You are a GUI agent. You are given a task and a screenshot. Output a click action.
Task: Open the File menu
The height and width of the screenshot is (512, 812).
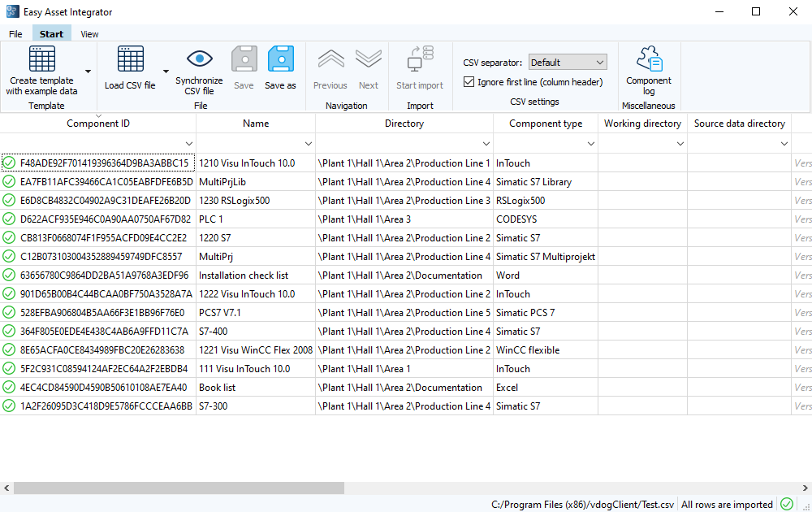tap(15, 33)
